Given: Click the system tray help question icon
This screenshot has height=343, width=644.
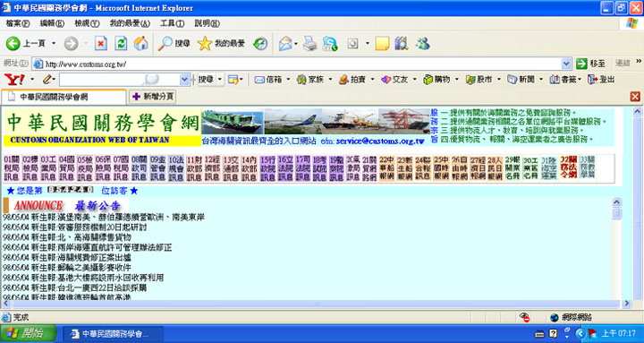Looking at the screenshot, I should pyautogui.click(x=554, y=333).
